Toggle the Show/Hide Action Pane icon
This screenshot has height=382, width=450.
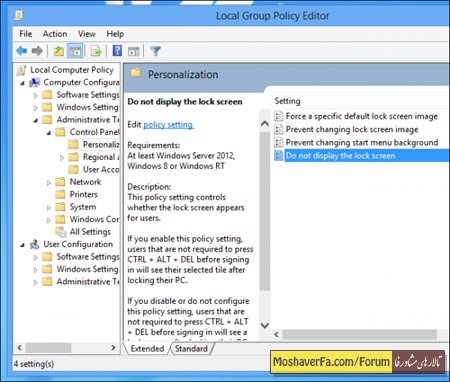click(134, 51)
